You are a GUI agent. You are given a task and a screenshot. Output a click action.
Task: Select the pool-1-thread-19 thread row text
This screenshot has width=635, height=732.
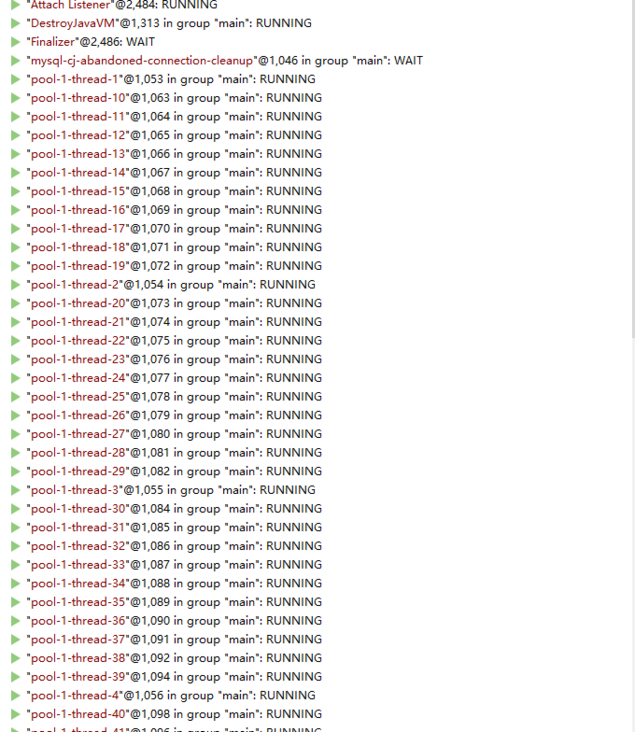pyautogui.click(x=175, y=266)
